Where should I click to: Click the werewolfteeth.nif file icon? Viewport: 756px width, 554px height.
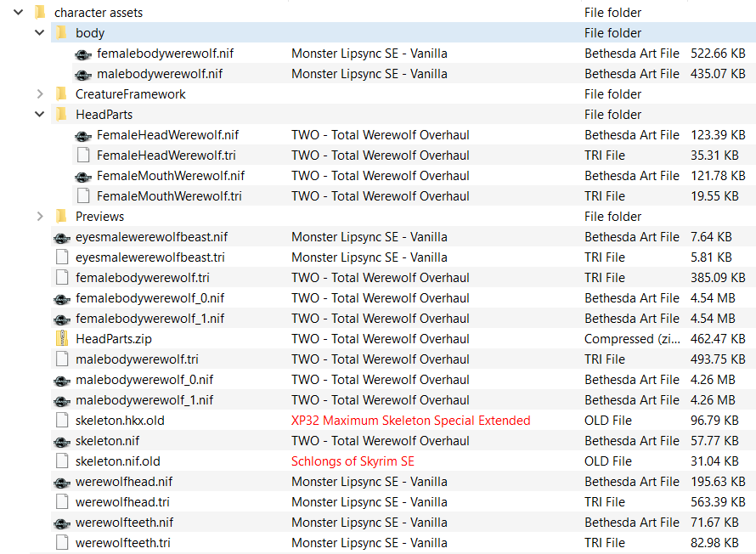(62, 523)
